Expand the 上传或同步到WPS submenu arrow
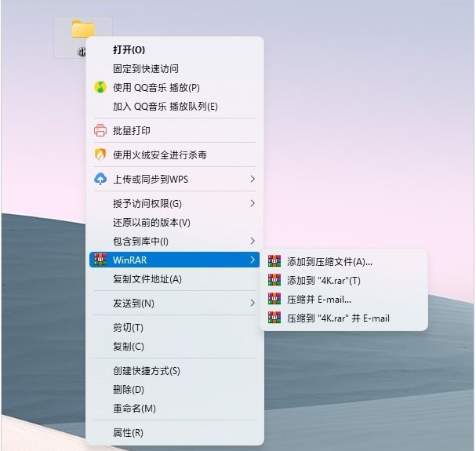 [x=253, y=179]
